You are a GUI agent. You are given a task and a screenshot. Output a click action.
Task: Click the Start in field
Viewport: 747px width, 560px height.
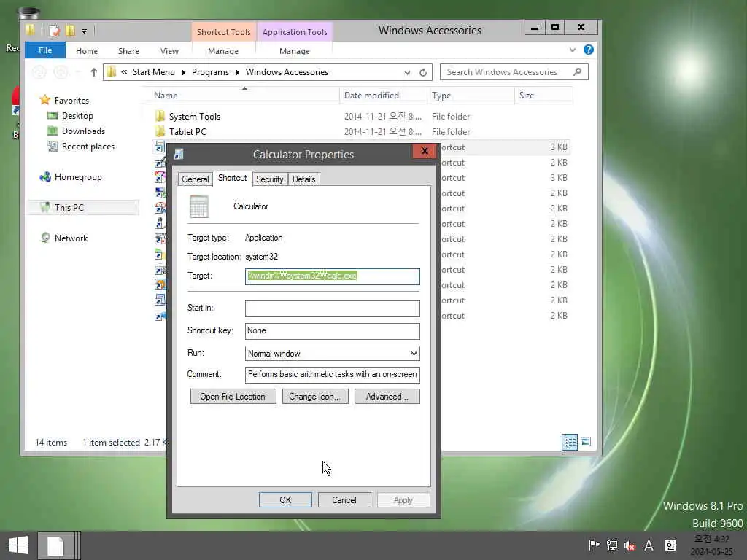click(332, 308)
